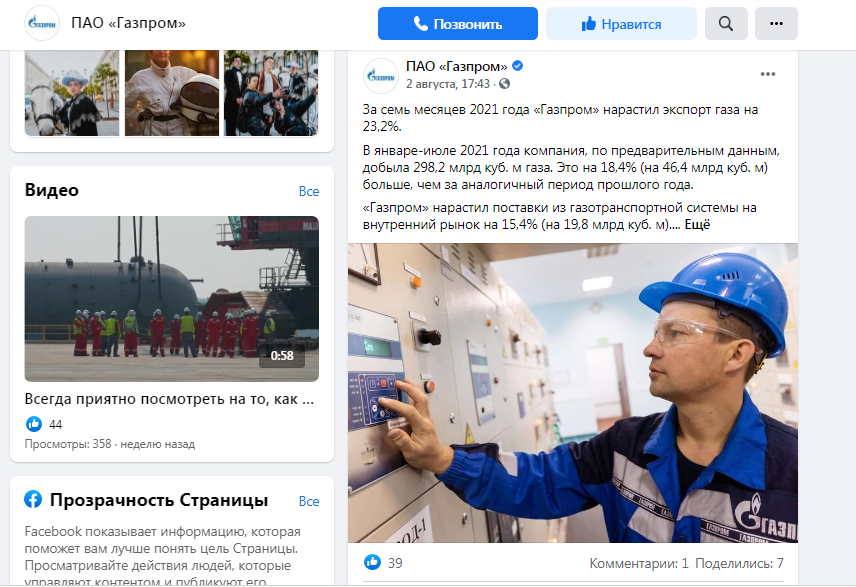Click the blue verified badge next to ПАО «Газпром»

[x=518, y=66]
